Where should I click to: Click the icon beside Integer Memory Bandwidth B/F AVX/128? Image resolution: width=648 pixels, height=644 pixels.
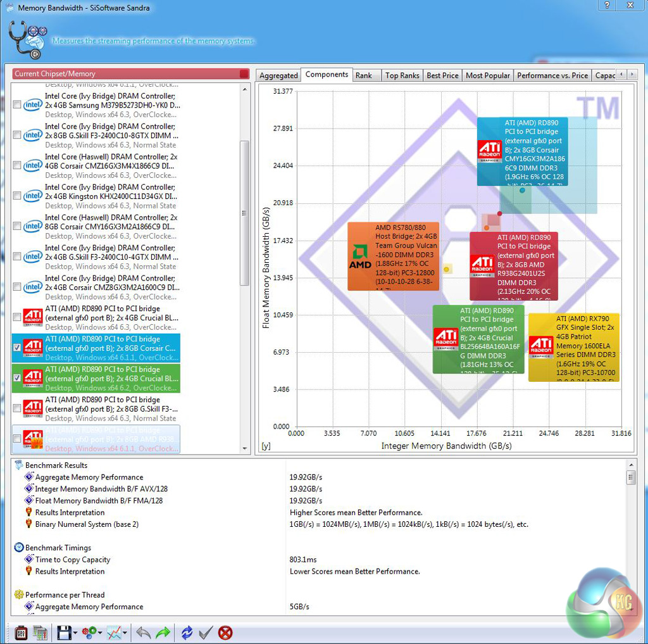pyautogui.click(x=29, y=488)
